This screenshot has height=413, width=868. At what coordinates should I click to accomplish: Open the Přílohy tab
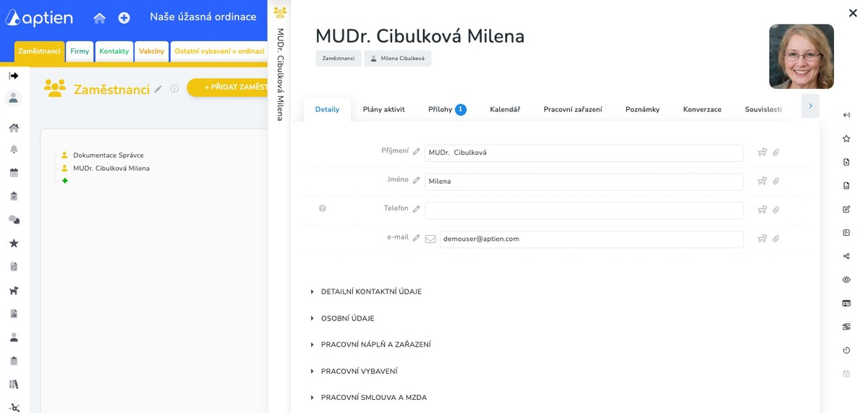click(446, 109)
